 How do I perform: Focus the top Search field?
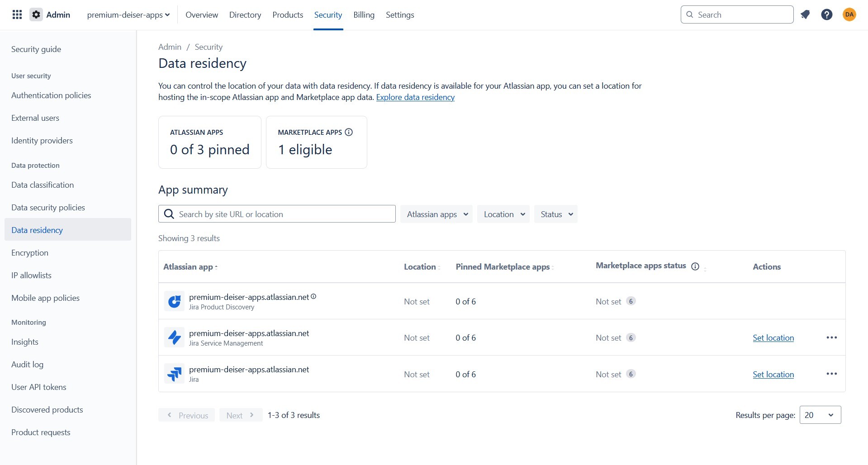(737, 14)
